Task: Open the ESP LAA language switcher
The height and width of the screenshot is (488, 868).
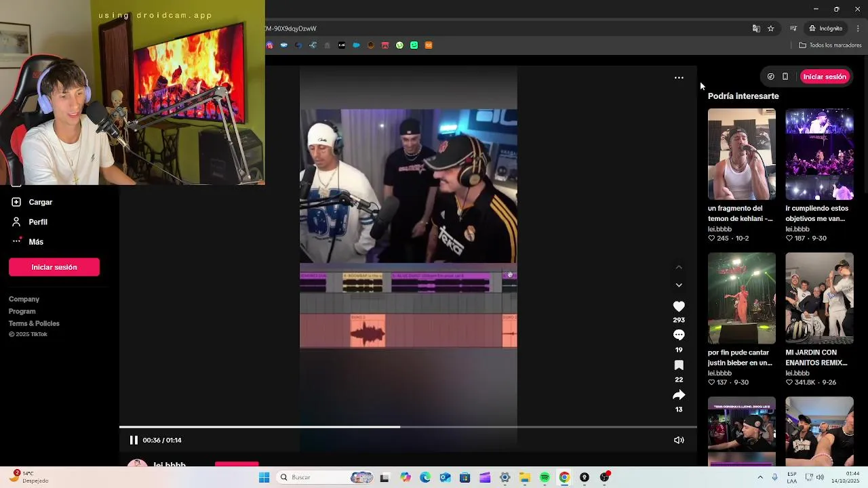Action: click(792, 477)
